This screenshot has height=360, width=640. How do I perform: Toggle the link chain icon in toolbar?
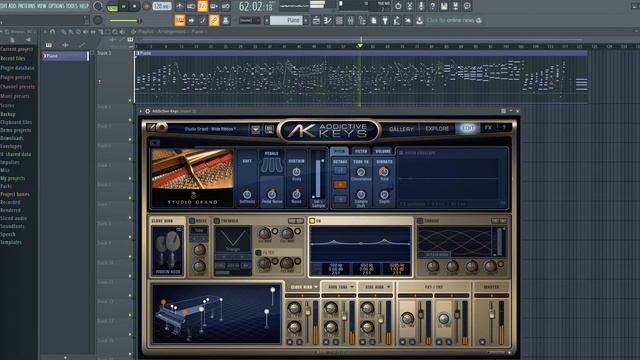click(214, 20)
